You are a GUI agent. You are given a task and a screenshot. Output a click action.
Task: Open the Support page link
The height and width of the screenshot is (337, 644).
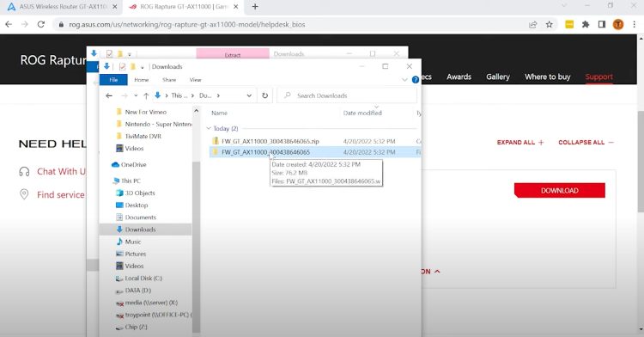[598, 77]
